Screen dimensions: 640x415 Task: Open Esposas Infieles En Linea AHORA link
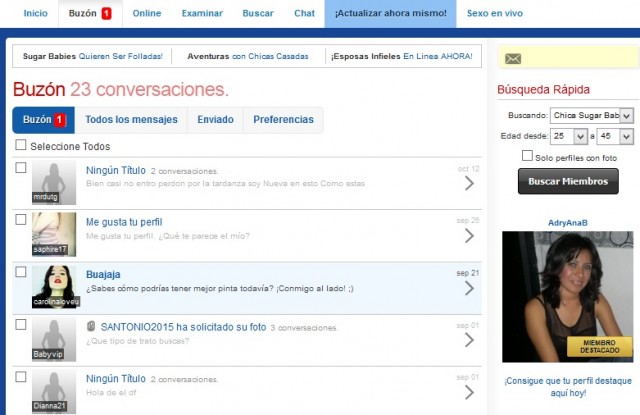pos(402,56)
